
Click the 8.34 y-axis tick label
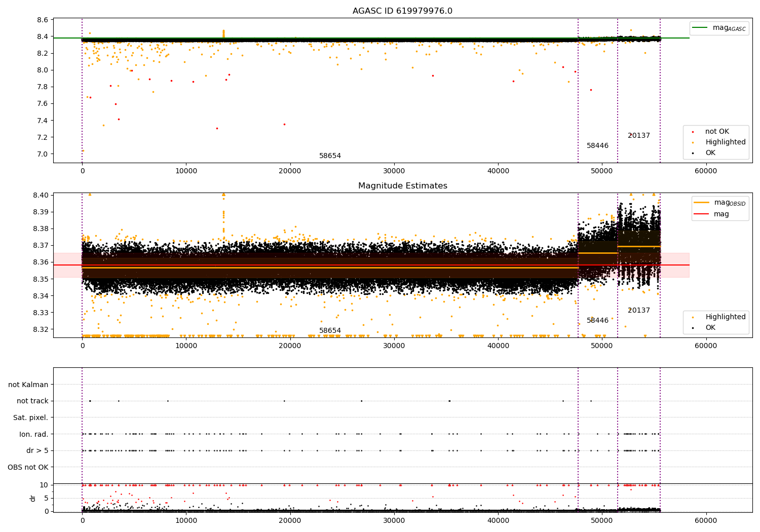coord(41,296)
